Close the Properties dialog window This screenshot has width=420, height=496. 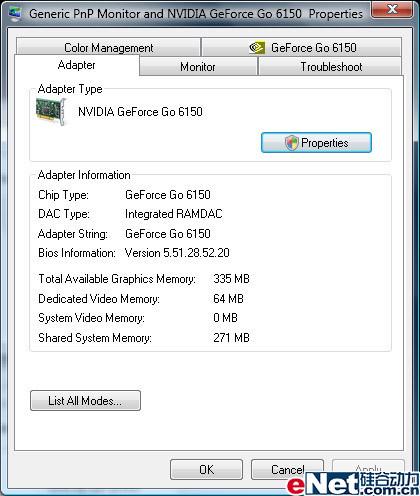point(393,9)
